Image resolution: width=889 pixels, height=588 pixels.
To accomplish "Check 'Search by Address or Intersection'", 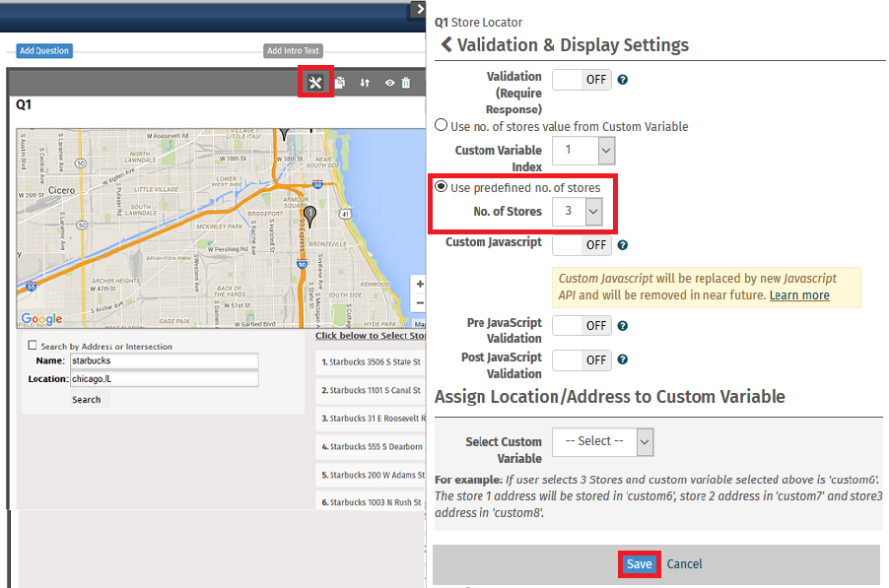I will pos(33,345).
